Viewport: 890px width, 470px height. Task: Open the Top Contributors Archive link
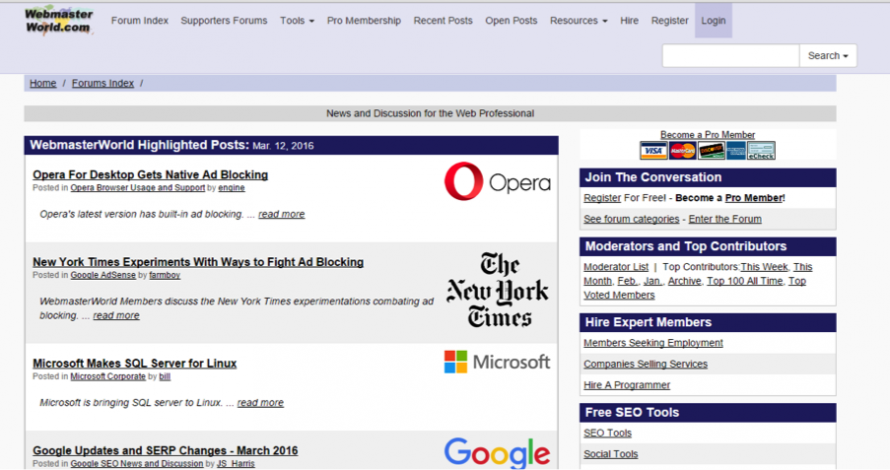tap(684, 281)
